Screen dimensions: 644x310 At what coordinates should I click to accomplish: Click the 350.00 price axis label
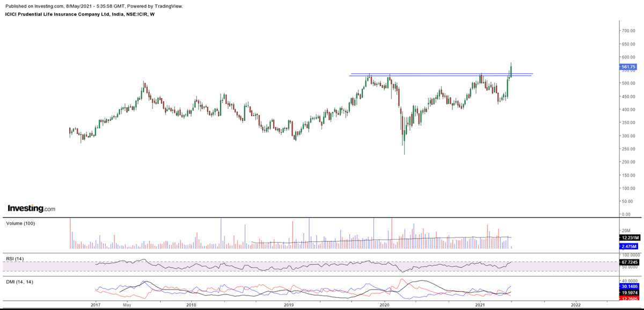pos(628,123)
